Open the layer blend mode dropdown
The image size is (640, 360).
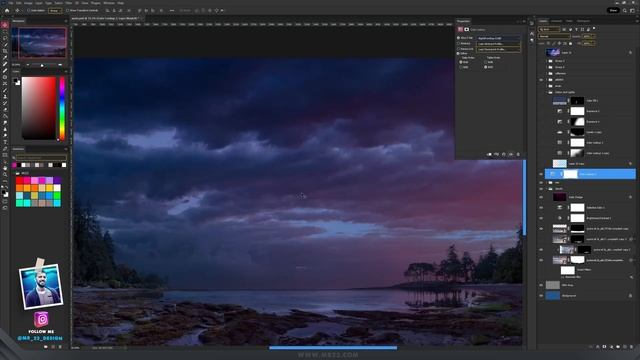pos(554,36)
